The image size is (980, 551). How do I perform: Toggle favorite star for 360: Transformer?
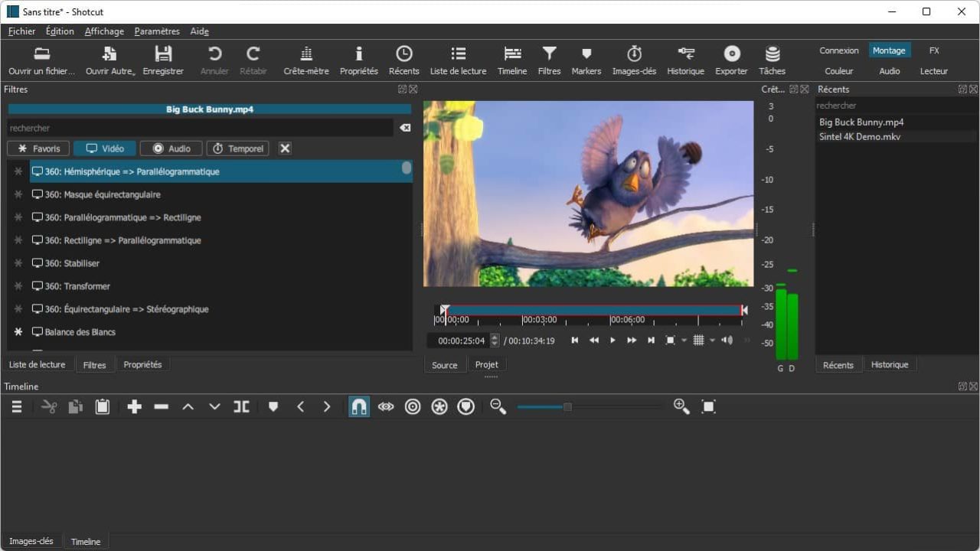click(18, 286)
